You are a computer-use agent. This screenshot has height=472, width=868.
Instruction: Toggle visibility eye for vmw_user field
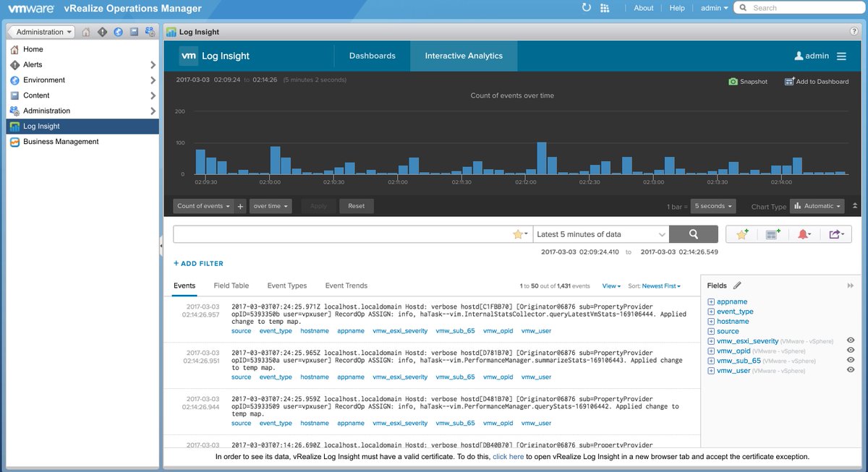click(x=851, y=370)
